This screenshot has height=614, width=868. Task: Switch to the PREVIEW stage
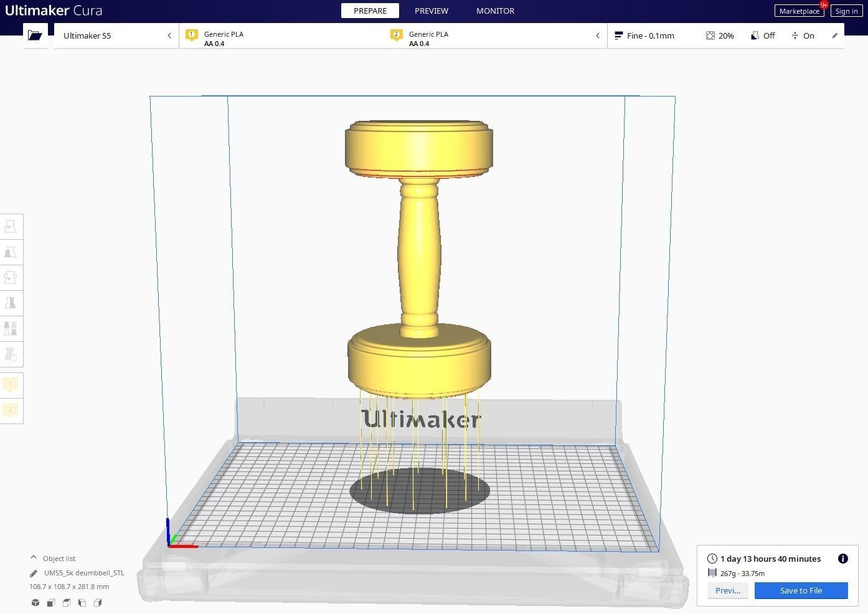point(432,11)
